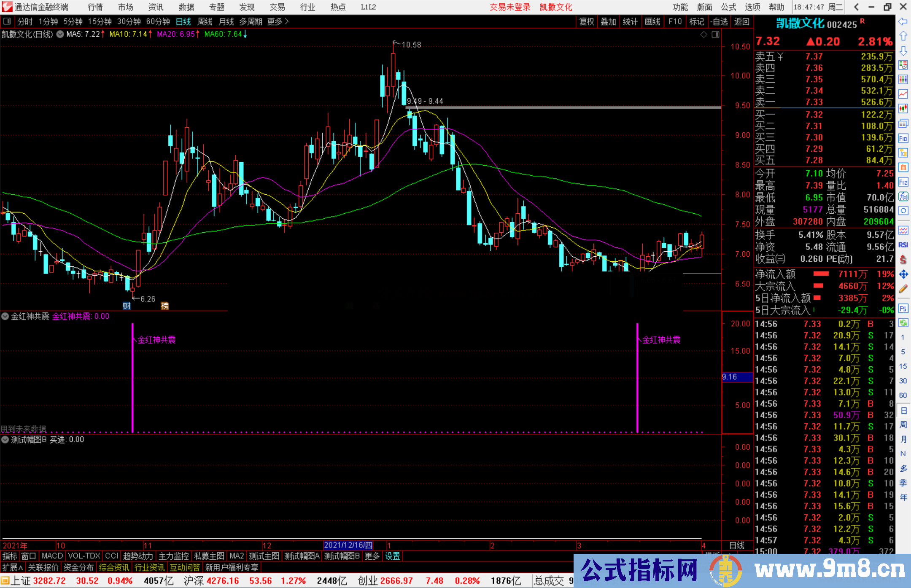Expand the 更多 period dropdown in toolbar

coord(275,21)
